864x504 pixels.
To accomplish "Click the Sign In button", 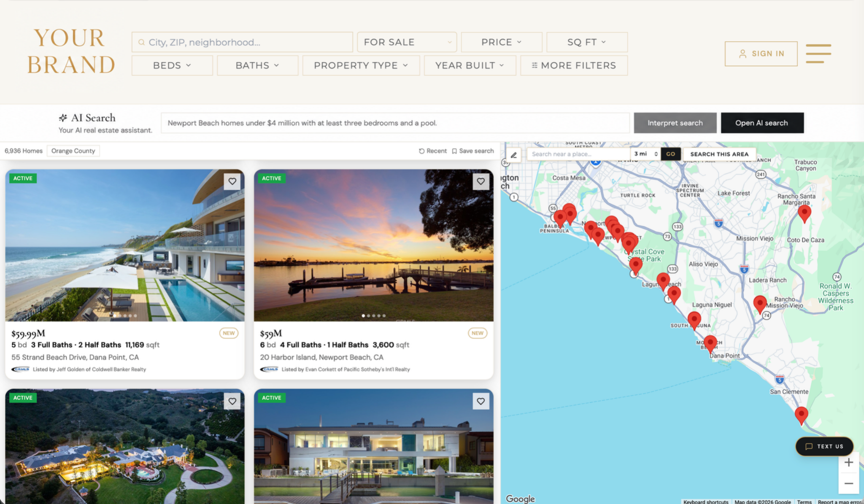I will point(761,54).
